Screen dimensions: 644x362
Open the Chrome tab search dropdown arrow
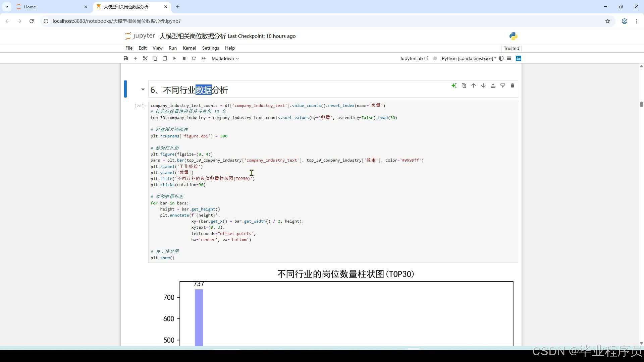[x=7, y=7]
